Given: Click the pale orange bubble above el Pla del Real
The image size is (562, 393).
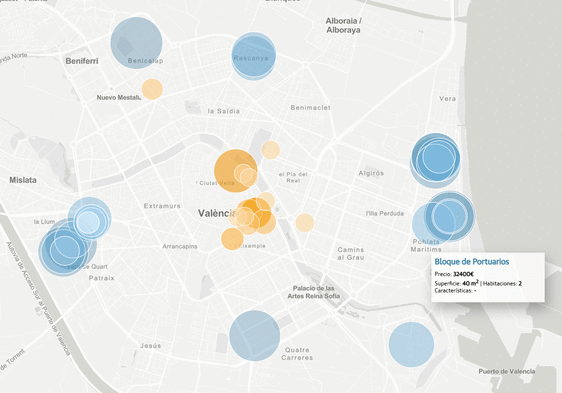Looking at the screenshot, I should [271, 150].
